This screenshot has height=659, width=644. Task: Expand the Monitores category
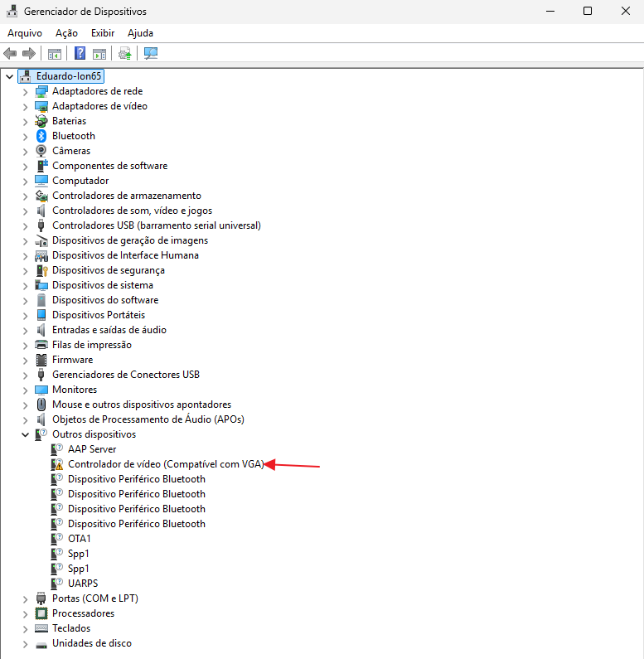point(25,390)
